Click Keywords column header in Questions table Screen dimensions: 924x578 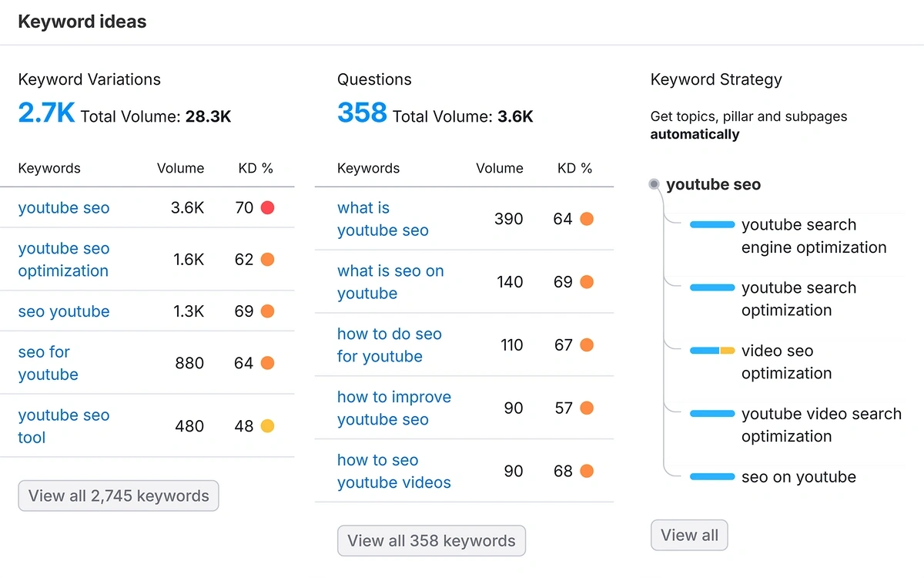point(368,168)
